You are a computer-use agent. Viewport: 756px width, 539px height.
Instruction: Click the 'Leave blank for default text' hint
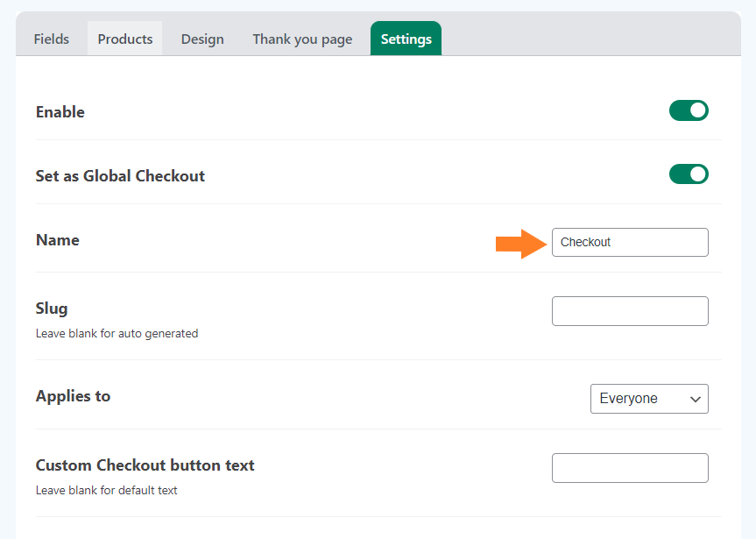coord(107,490)
